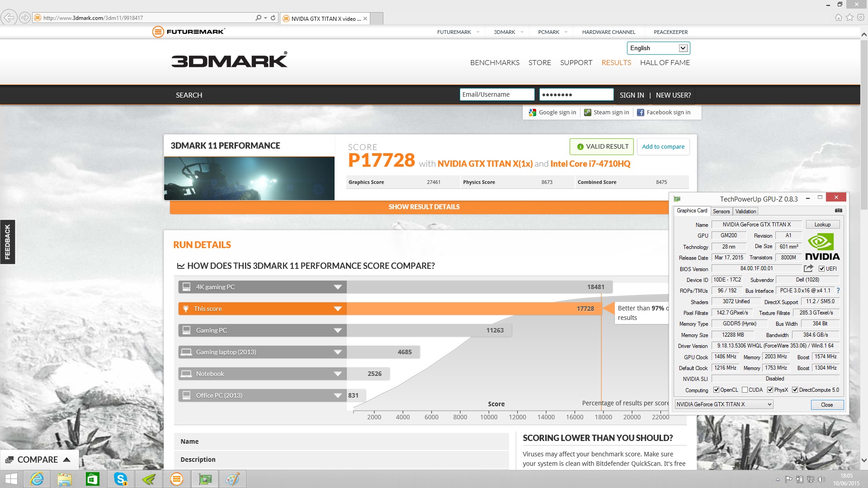The height and width of the screenshot is (488, 868).
Task: Click the Close button in GPU-Z
Action: 827,404
